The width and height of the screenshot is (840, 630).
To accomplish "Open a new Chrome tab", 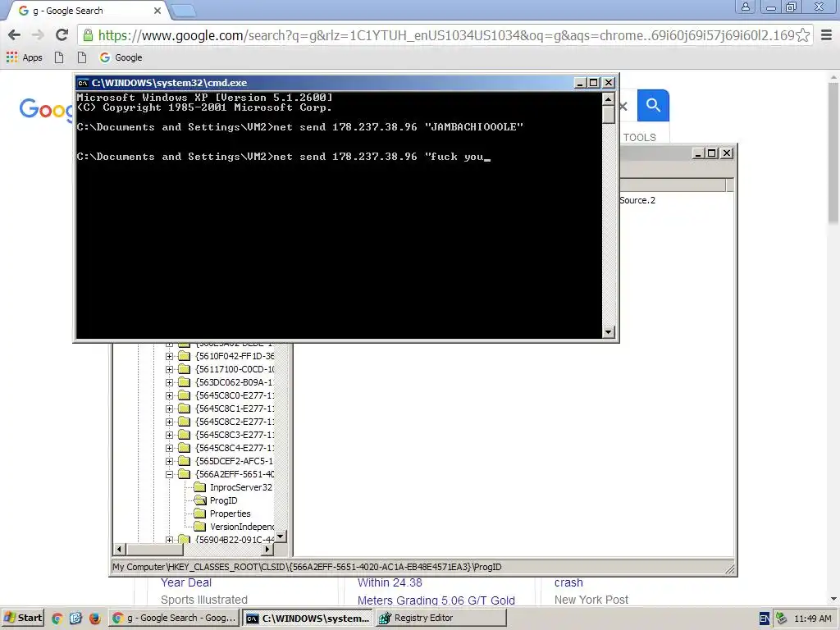I will 184,11.
